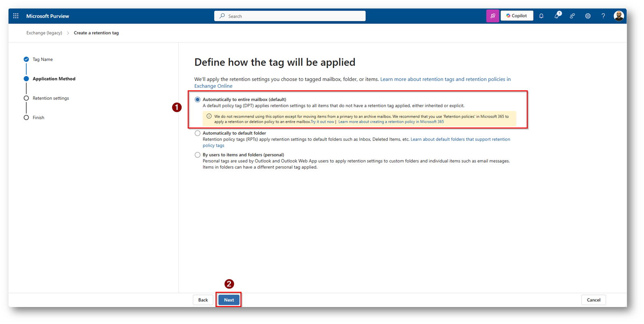Open 'Learn more about creating a retention policy' link

point(391,122)
